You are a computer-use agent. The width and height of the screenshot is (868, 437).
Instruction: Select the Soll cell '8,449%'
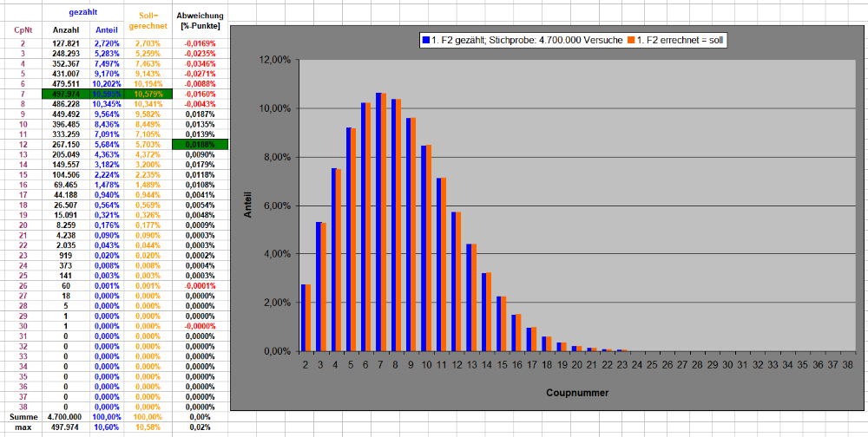point(149,124)
